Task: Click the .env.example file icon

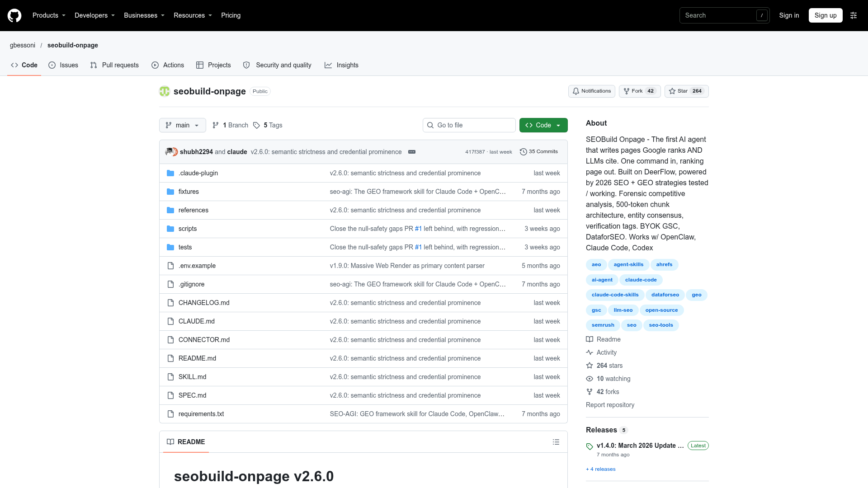Action: pos(170,266)
